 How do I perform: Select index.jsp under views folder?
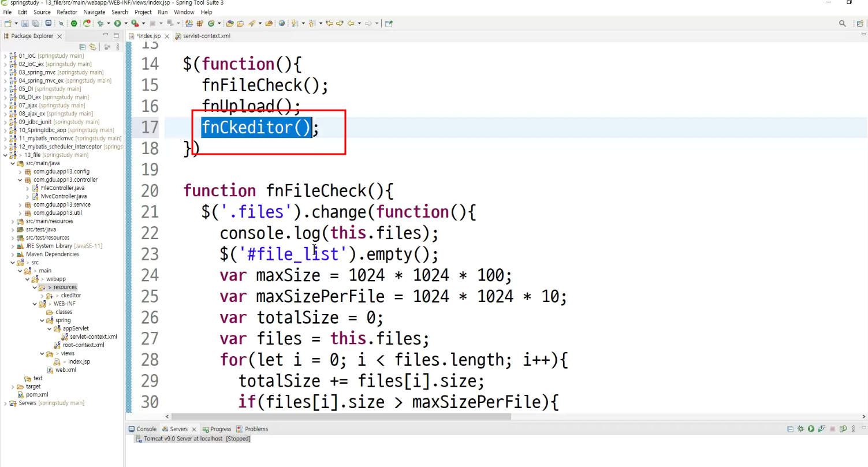pyautogui.click(x=79, y=361)
